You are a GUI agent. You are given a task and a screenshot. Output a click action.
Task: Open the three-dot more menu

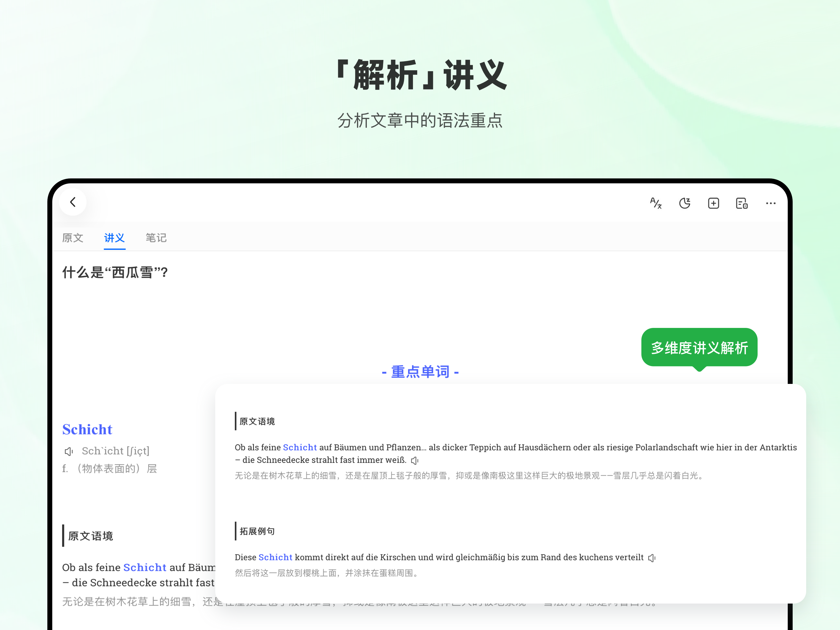tap(771, 203)
